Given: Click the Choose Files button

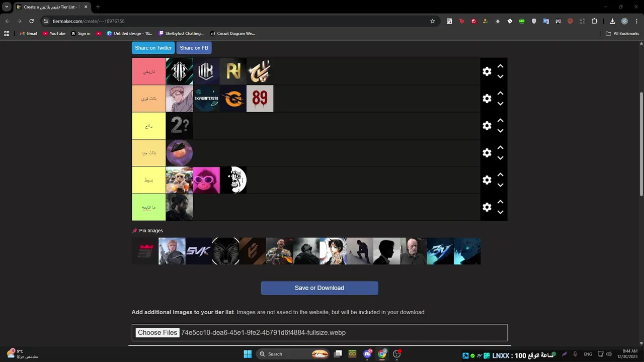Looking at the screenshot, I should coord(157,332).
